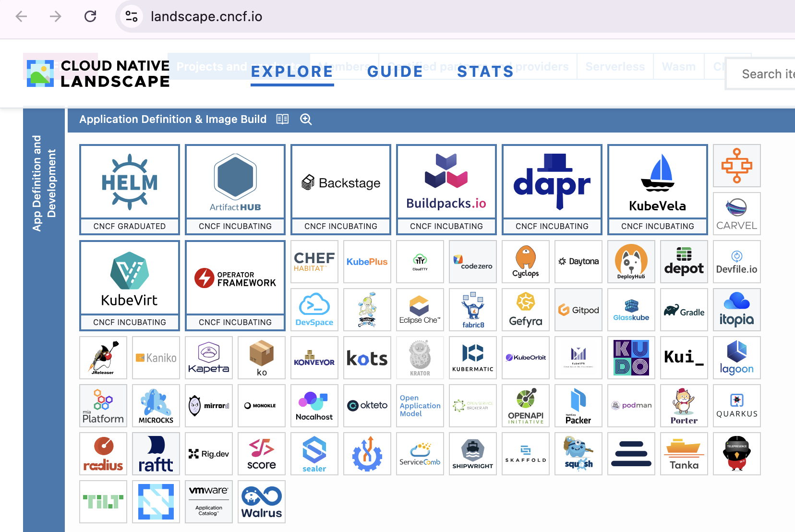The image size is (795, 532).
Task: Open the dapr project card
Action: (x=552, y=190)
